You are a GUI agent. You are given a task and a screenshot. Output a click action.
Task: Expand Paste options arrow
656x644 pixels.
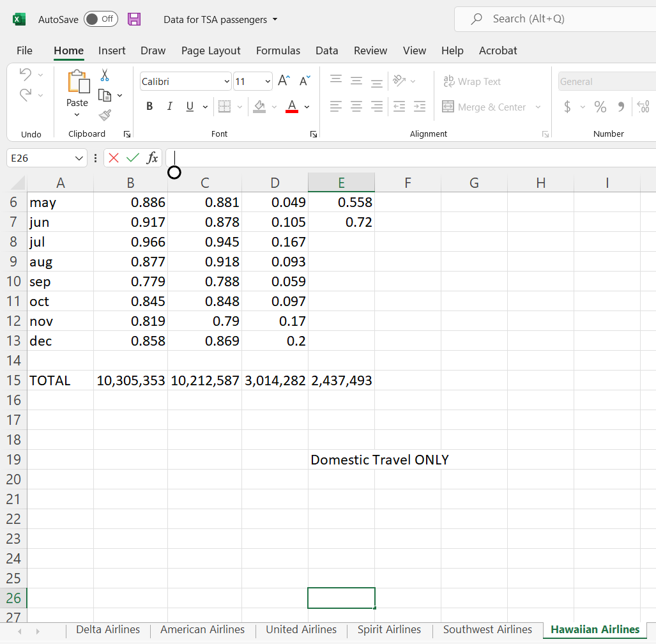77,114
